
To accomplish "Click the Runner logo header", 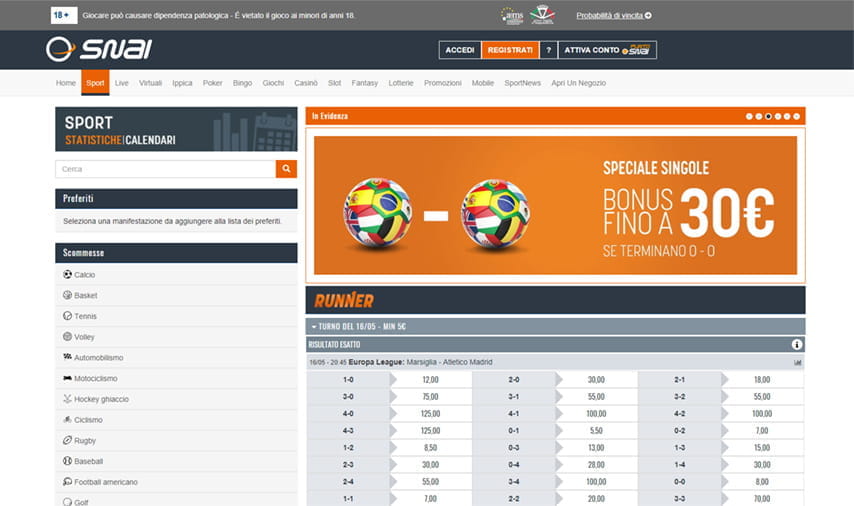I will (344, 300).
